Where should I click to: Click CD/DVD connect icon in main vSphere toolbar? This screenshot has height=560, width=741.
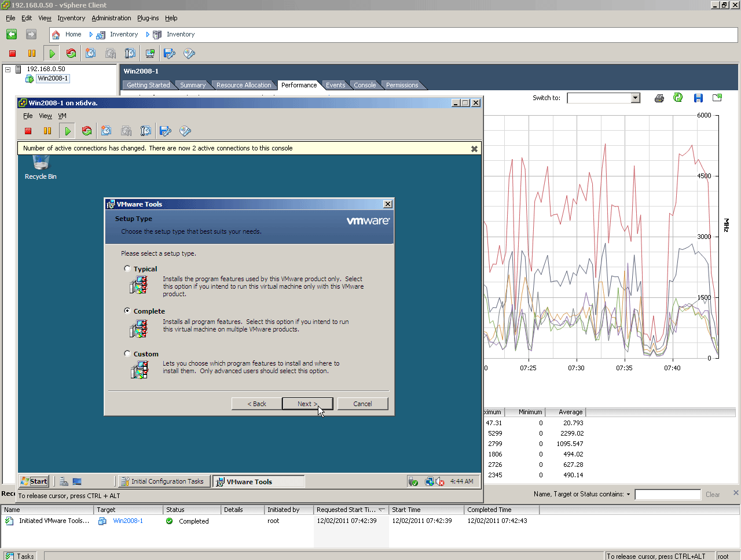coord(189,53)
